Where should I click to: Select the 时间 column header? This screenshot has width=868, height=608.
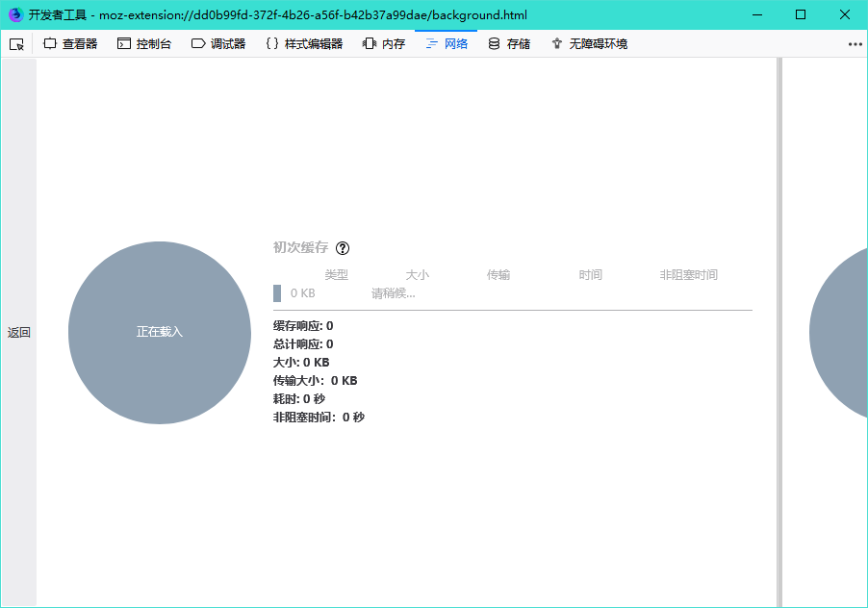[x=590, y=274]
